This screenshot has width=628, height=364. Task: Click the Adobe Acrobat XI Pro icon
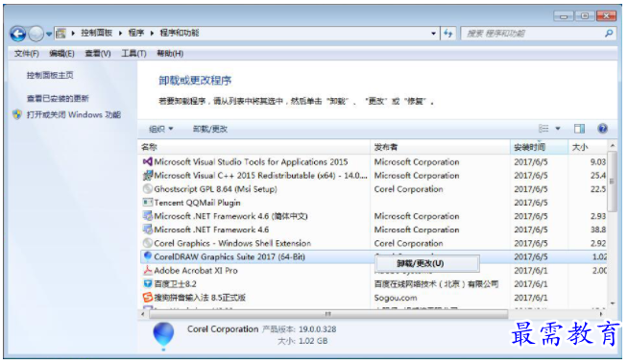147,270
